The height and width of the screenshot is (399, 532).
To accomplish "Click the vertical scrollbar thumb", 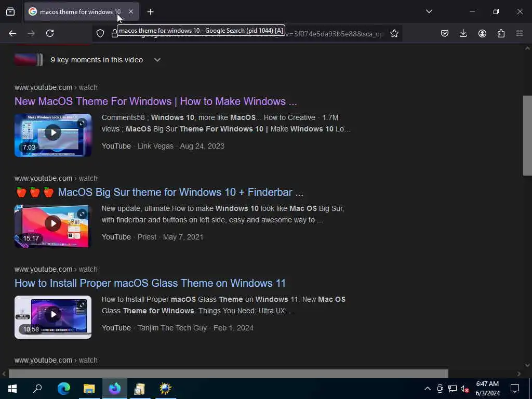I will [x=527, y=136].
